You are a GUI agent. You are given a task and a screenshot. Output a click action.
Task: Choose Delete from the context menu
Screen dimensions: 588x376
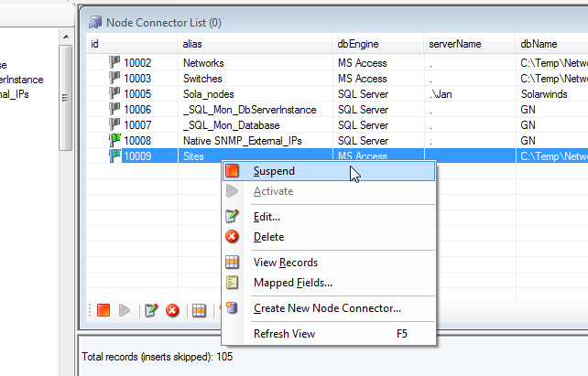[268, 237]
